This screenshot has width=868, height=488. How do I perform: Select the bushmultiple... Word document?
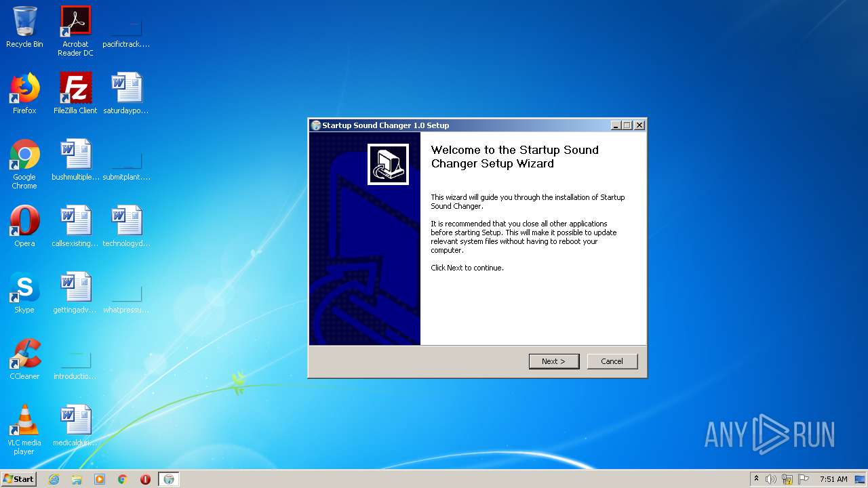click(x=75, y=160)
